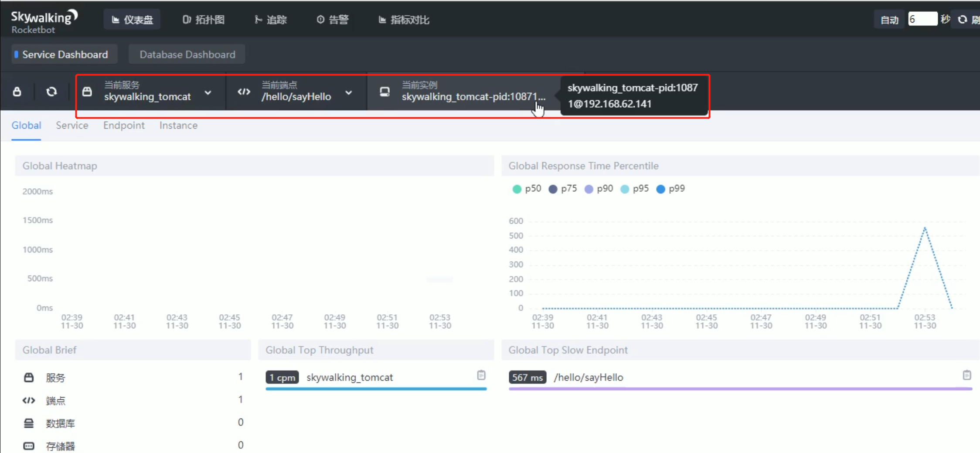980x453 pixels.
Task: Click the 服务 service icon in Global Brief
Action: [x=29, y=378]
